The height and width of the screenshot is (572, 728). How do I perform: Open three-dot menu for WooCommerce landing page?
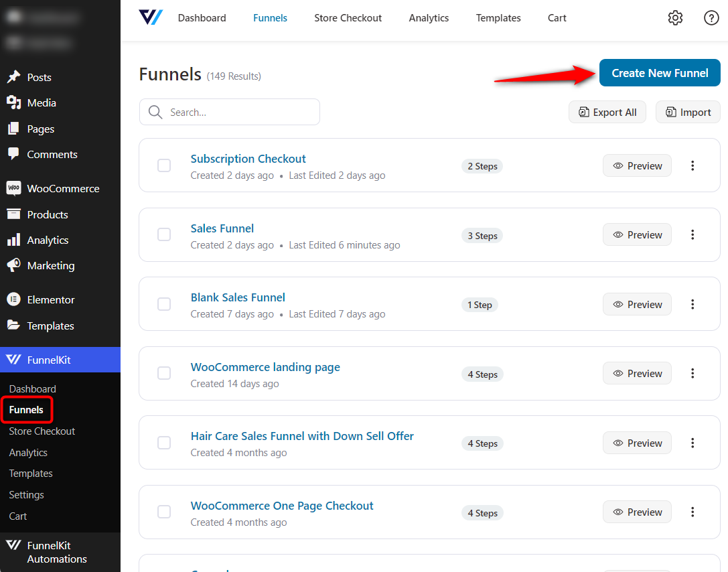[x=693, y=373]
